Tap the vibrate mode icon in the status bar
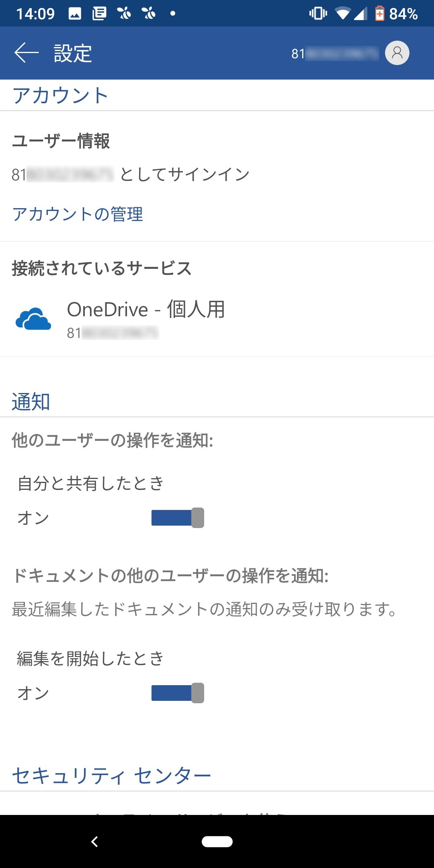The width and height of the screenshot is (434, 868). [x=317, y=13]
